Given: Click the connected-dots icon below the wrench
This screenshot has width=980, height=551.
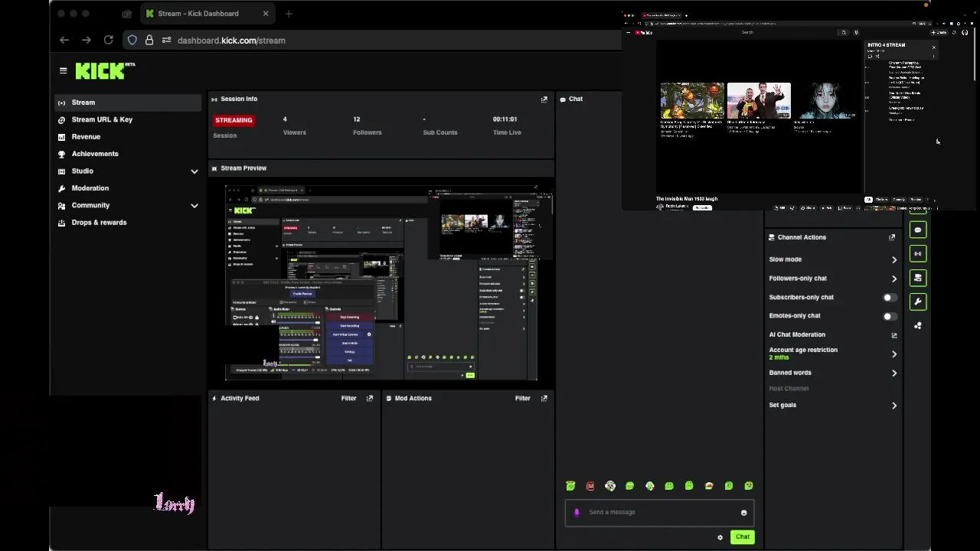Looking at the screenshot, I should point(918,325).
